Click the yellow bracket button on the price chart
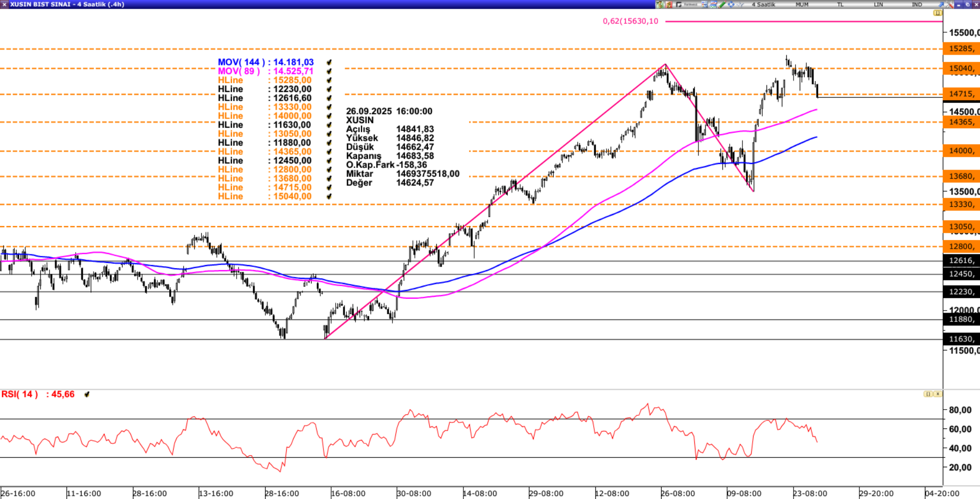This screenshot has height=499, width=980. (x=938, y=13)
